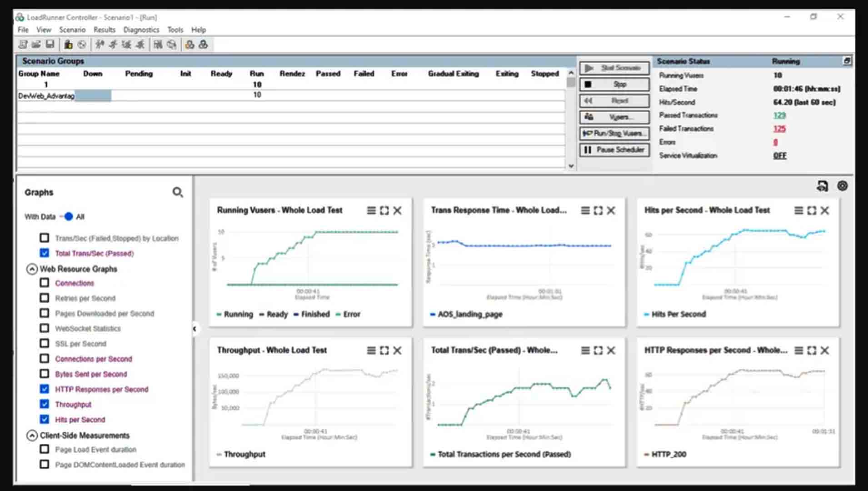Click the Failed Transactions count link

point(779,129)
